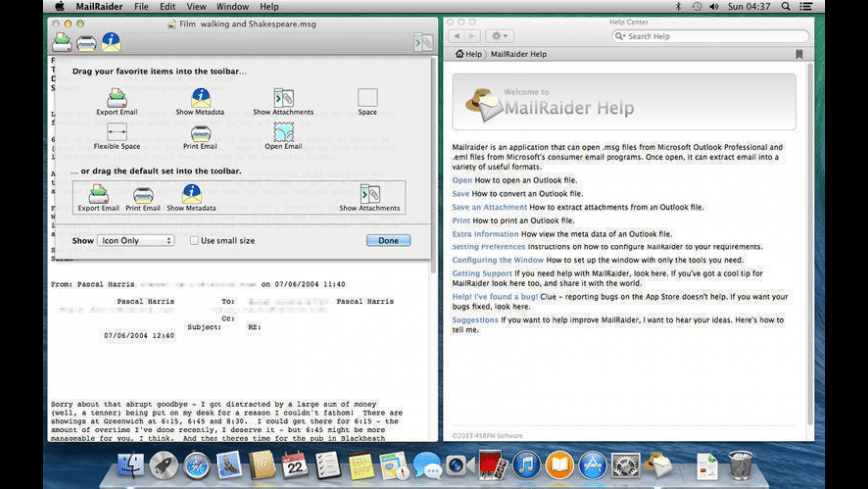Click the Sun 04:37 clock
Screen dimensions: 868x489
pyautogui.click(x=749, y=7)
